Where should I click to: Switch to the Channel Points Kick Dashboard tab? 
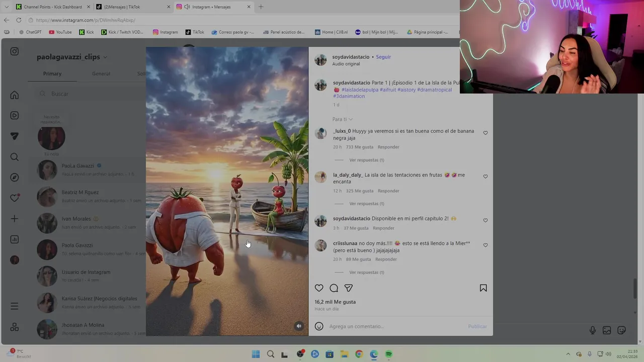pos(52,7)
